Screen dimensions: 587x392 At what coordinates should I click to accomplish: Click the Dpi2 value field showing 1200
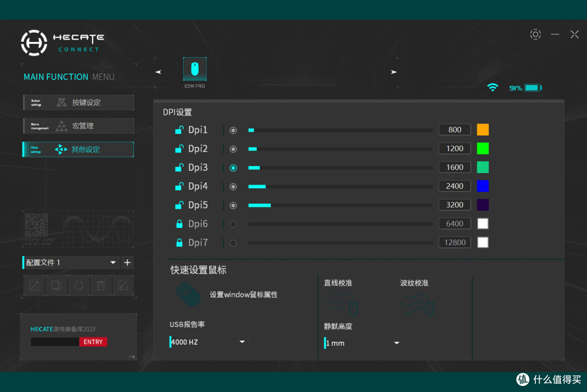(454, 148)
